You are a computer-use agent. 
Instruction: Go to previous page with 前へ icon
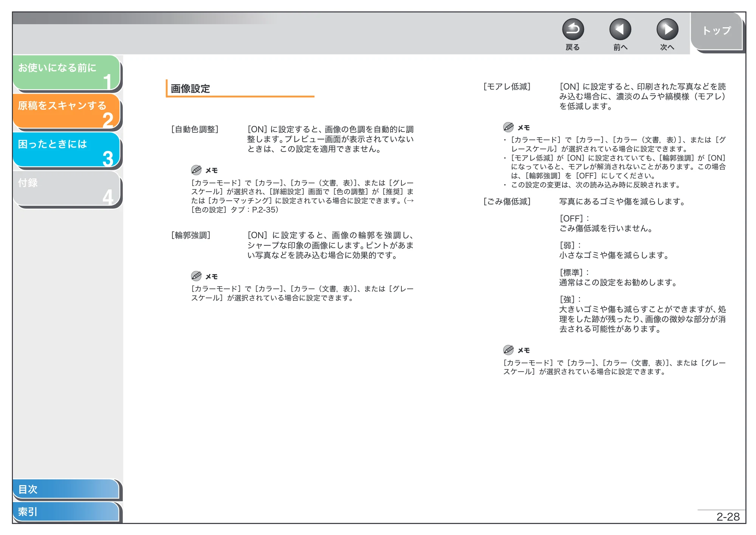pyautogui.click(x=620, y=29)
